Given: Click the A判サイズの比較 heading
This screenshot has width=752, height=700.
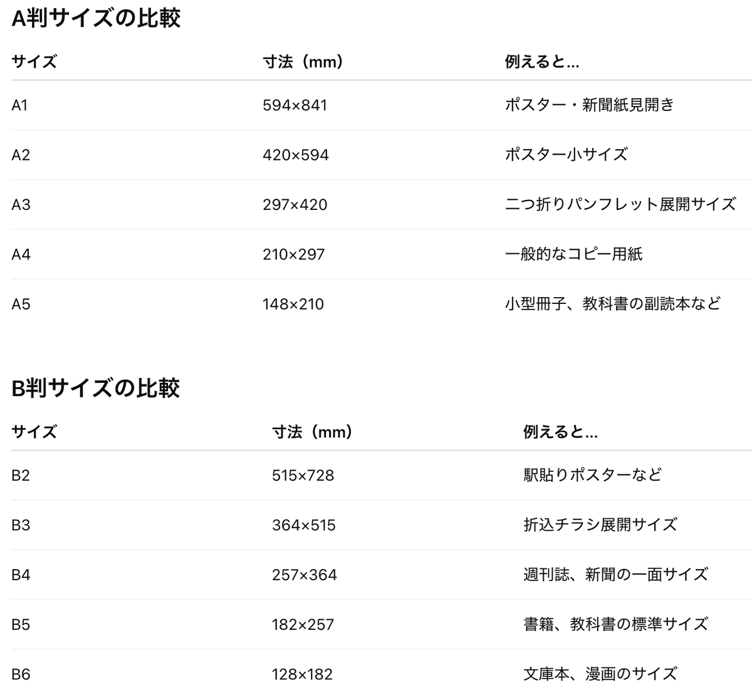Looking at the screenshot, I should (96, 18).
